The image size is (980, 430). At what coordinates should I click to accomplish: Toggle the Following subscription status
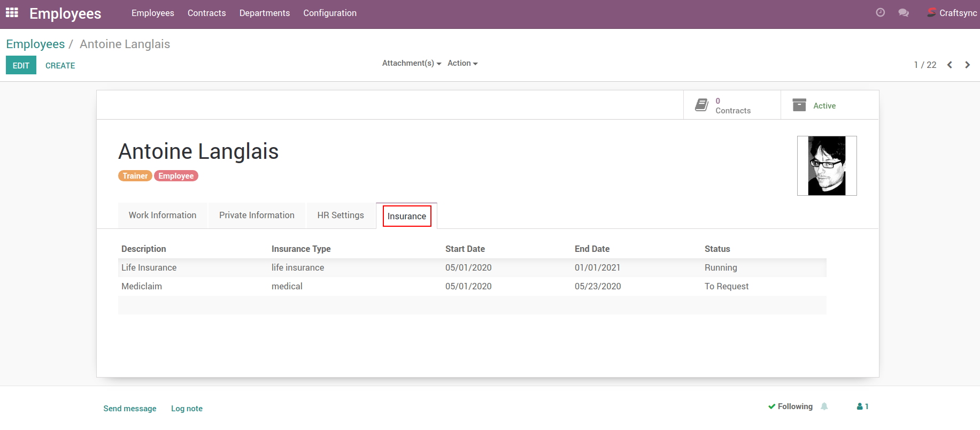pyautogui.click(x=790, y=406)
